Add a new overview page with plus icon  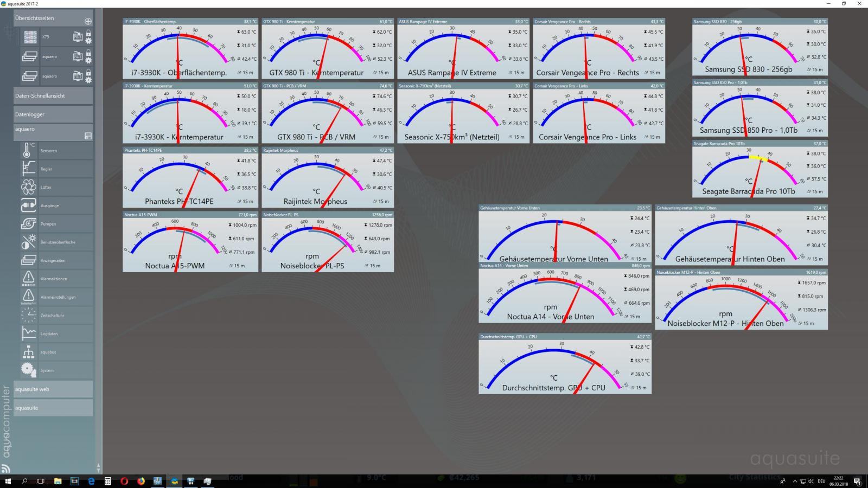click(88, 21)
